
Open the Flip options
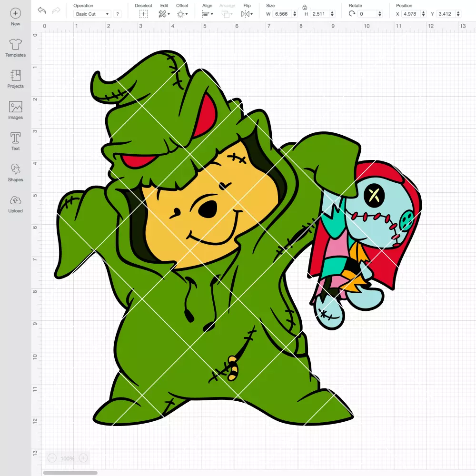245,14
